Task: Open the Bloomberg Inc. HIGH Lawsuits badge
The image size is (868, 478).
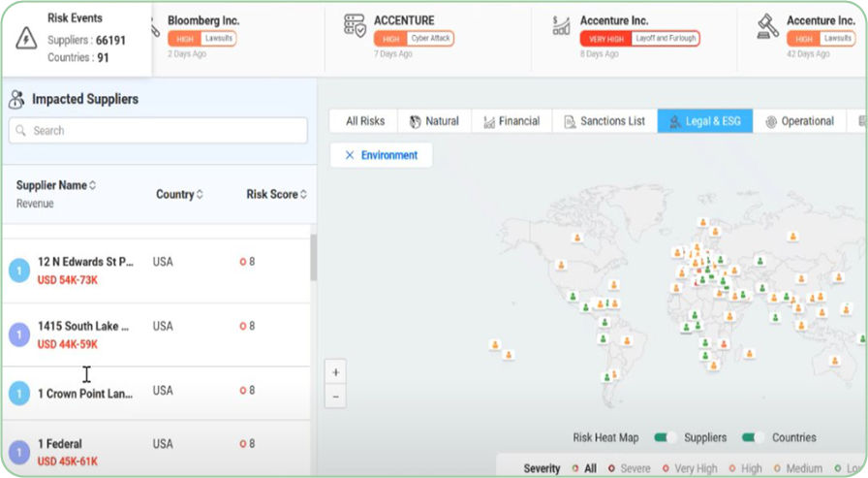Action: tap(202, 39)
